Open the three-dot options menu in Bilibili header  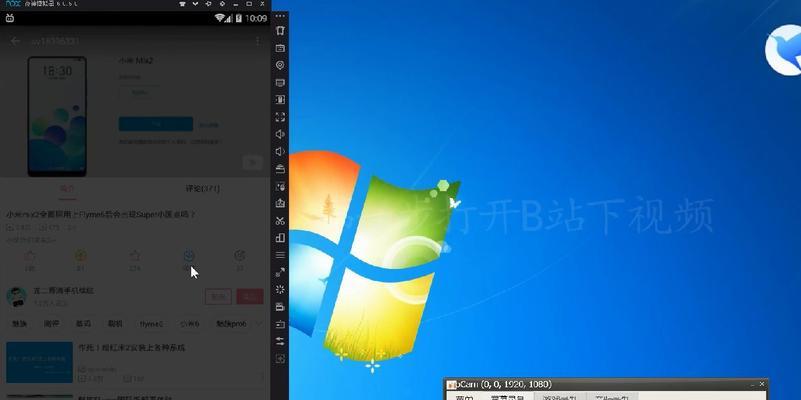[257, 41]
